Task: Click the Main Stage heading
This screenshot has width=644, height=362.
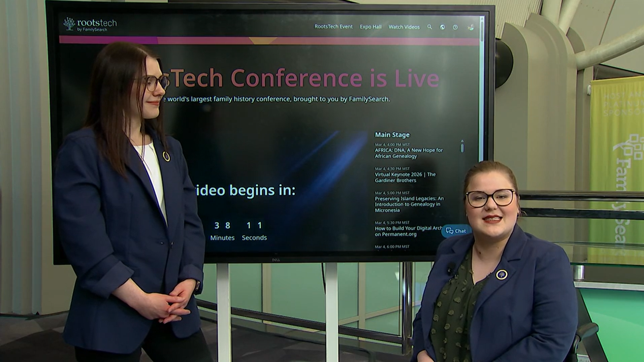Action: pyautogui.click(x=392, y=135)
